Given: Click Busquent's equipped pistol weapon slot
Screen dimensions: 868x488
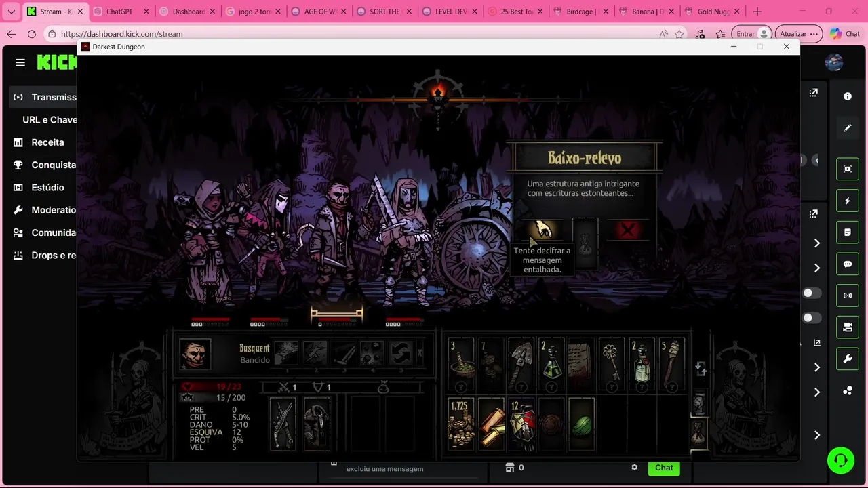Looking at the screenshot, I should (x=283, y=424).
